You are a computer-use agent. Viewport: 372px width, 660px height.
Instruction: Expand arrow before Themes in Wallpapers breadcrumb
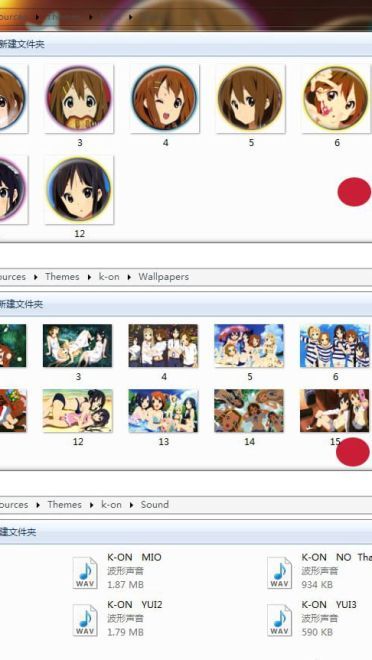(35, 277)
